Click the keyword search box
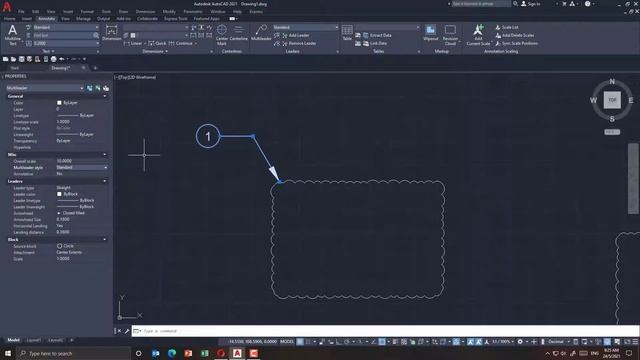The height and width of the screenshot is (360, 640). click(x=481, y=4)
